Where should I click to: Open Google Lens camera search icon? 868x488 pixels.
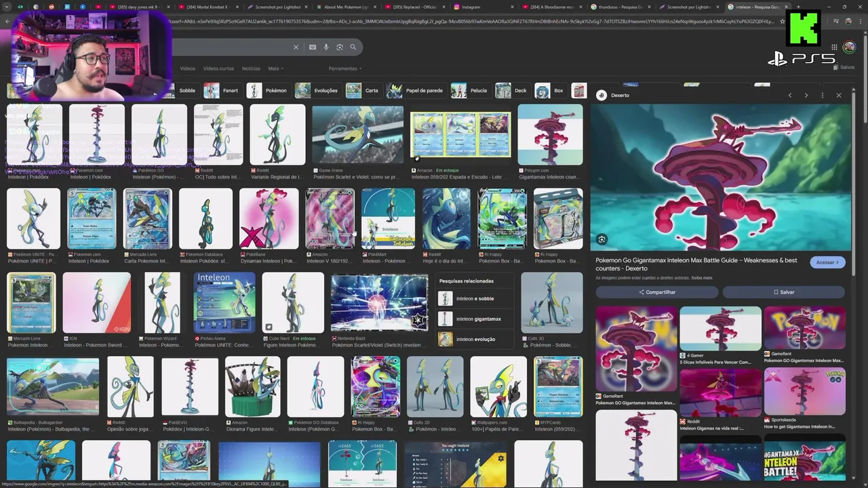[x=340, y=47]
